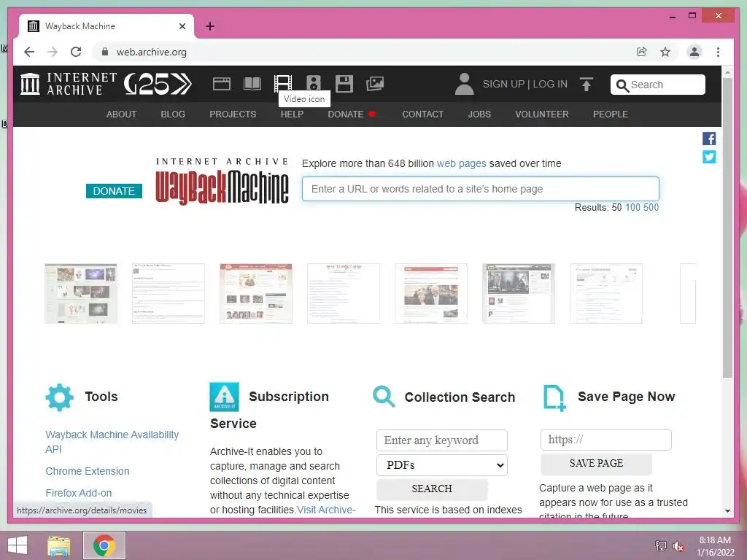Select the Wayback Machine browser tab
This screenshot has height=560, width=747.
point(106,26)
